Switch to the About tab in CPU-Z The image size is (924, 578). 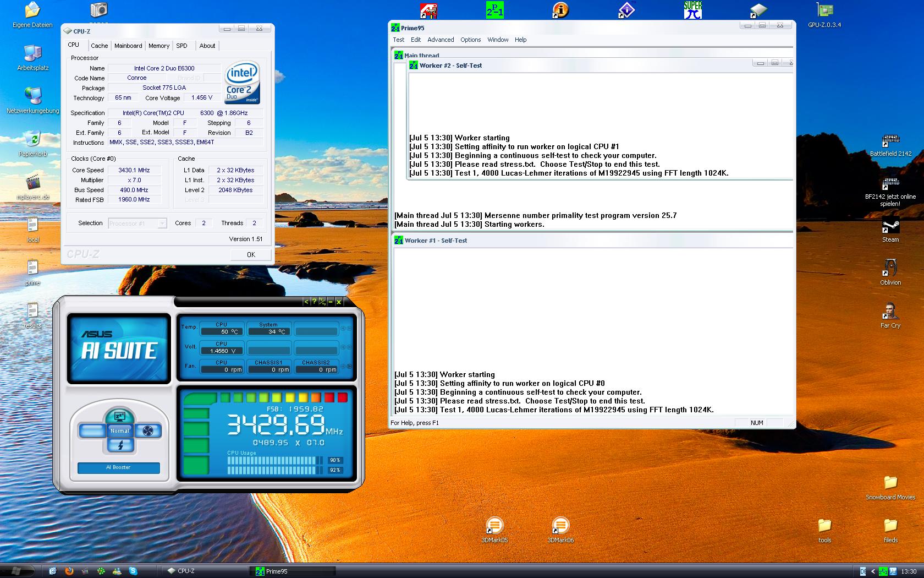(x=207, y=46)
